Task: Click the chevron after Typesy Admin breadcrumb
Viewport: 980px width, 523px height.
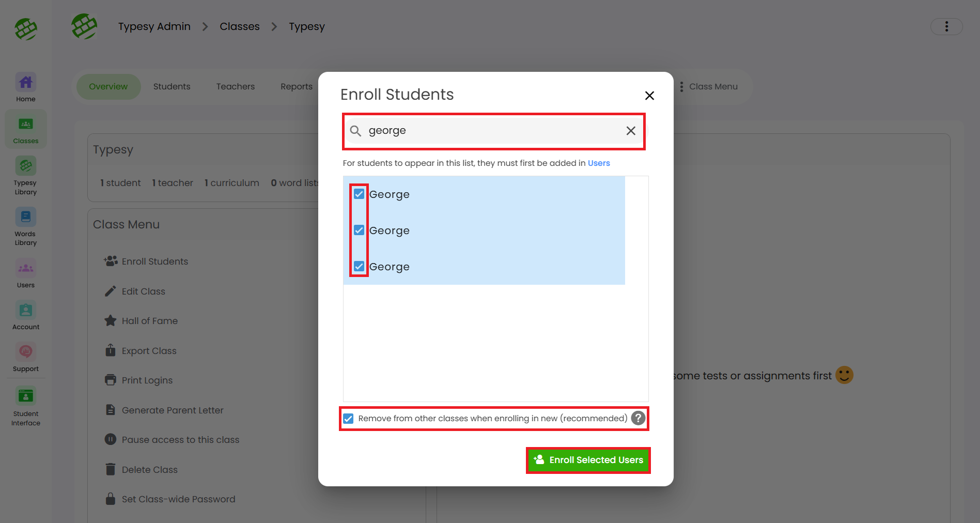Action: [205, 27]
